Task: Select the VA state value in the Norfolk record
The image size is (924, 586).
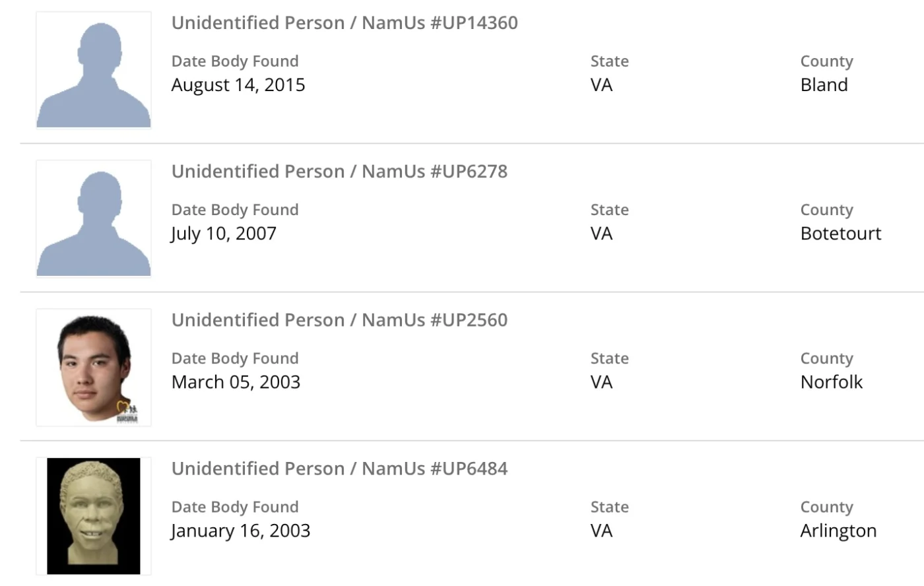Action: point(601,381)
